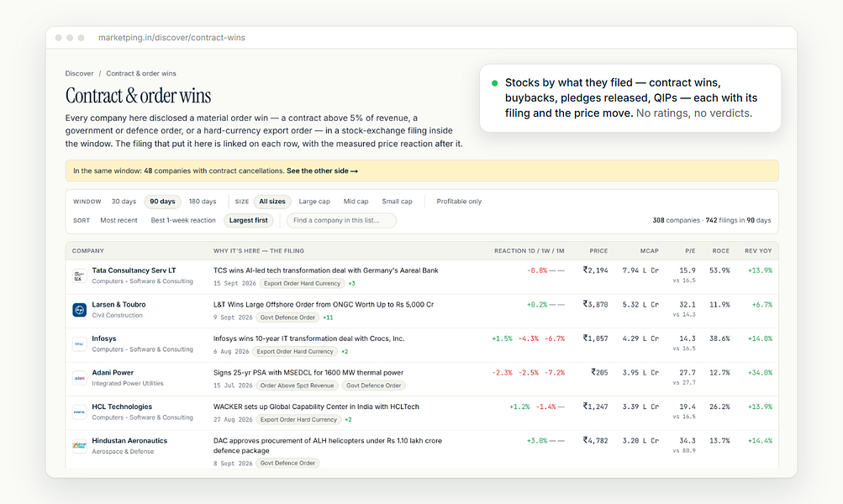Click the +11 more filings on Larsen row
The height and width of the screenshot is (504, 843).
point(328,318)
